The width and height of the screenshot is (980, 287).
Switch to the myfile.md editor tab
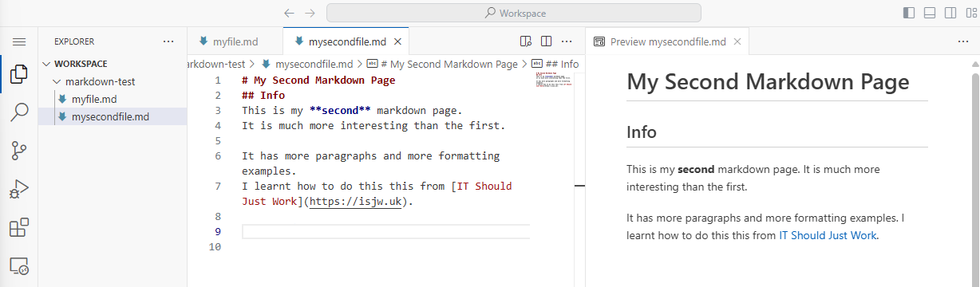point(235,41)
